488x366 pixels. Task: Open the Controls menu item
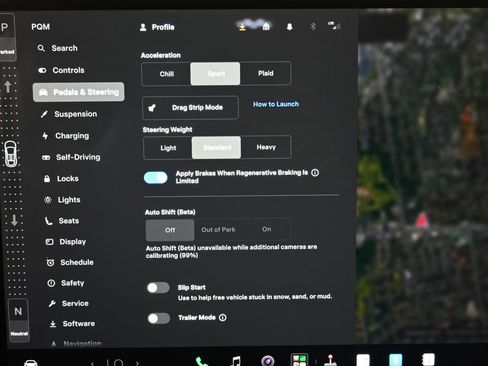point(61,70)
